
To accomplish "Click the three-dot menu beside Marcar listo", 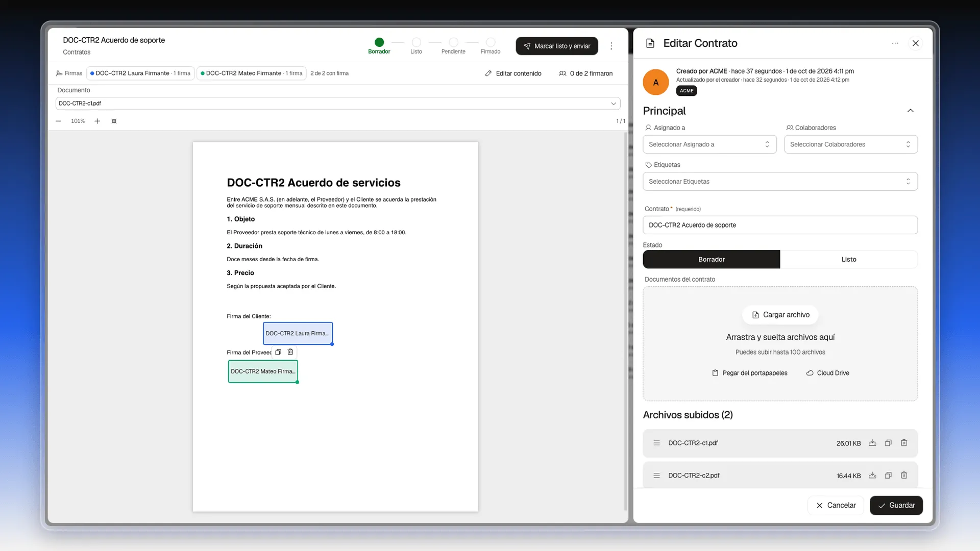I will tap(611, 46).
